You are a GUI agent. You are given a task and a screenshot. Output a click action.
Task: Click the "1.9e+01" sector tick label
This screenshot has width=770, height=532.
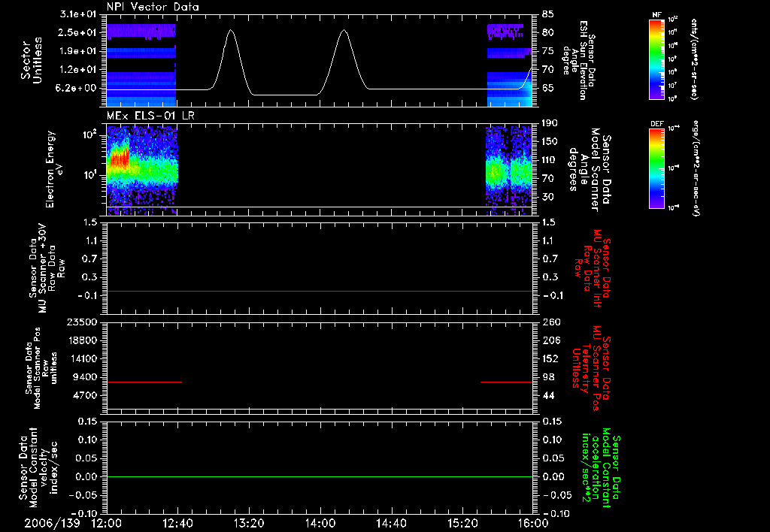pyautogui.click(x=78, y=51)
